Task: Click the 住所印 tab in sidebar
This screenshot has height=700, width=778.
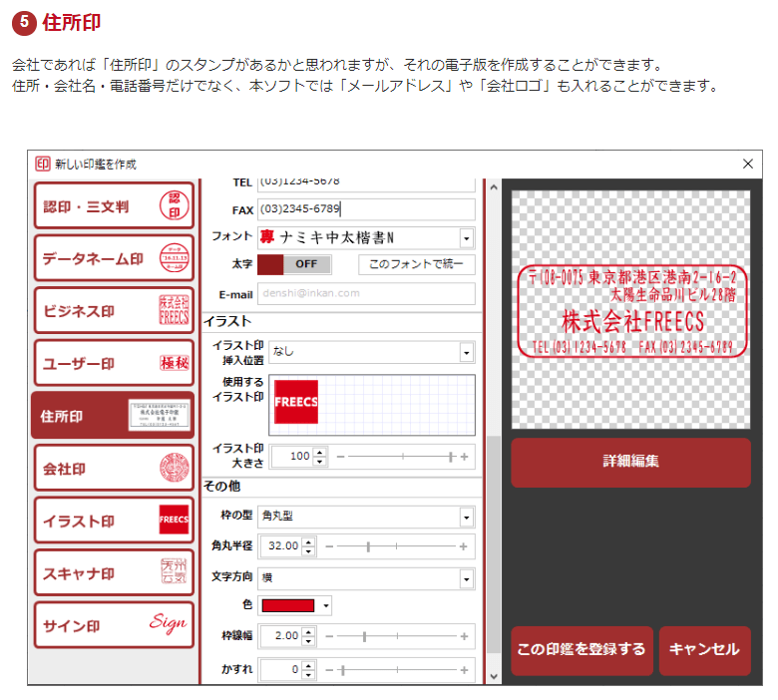Action: point(113,416)
